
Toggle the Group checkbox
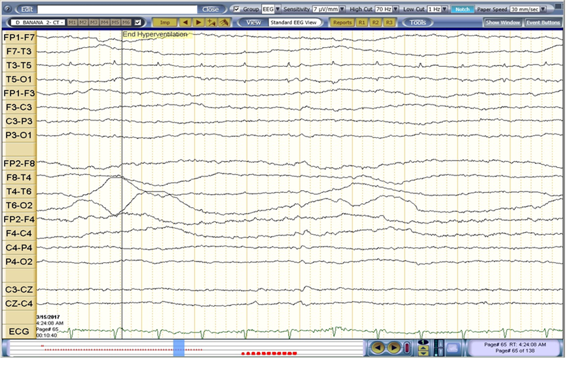[236, 9]
